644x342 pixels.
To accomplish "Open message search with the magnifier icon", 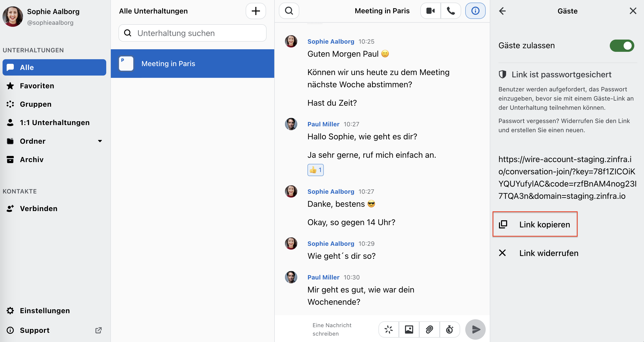I will (x=289, y=11).
